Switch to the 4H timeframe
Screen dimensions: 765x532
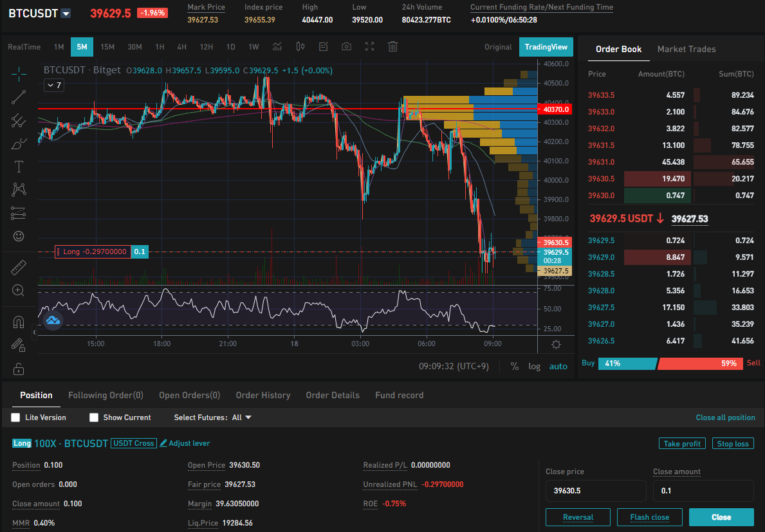pos(181,47)
